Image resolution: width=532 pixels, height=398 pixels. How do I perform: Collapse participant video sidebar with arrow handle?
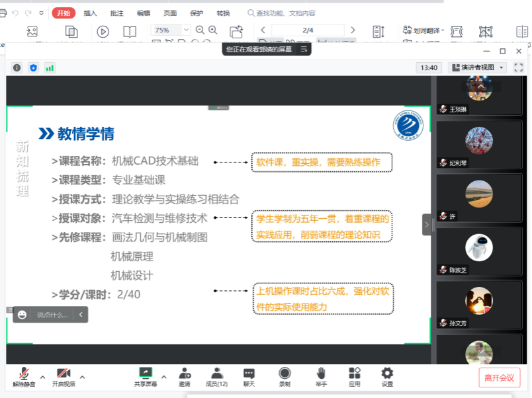point(427,225)
